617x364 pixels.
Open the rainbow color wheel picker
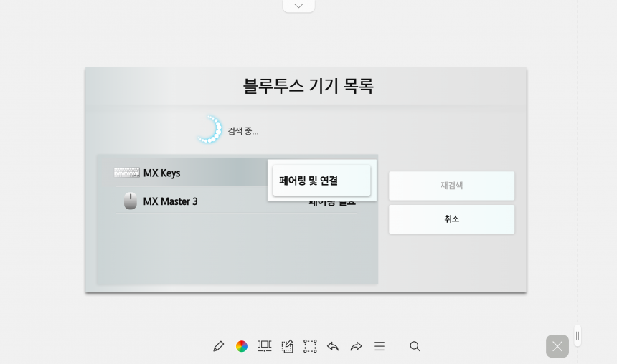(242, 346)
